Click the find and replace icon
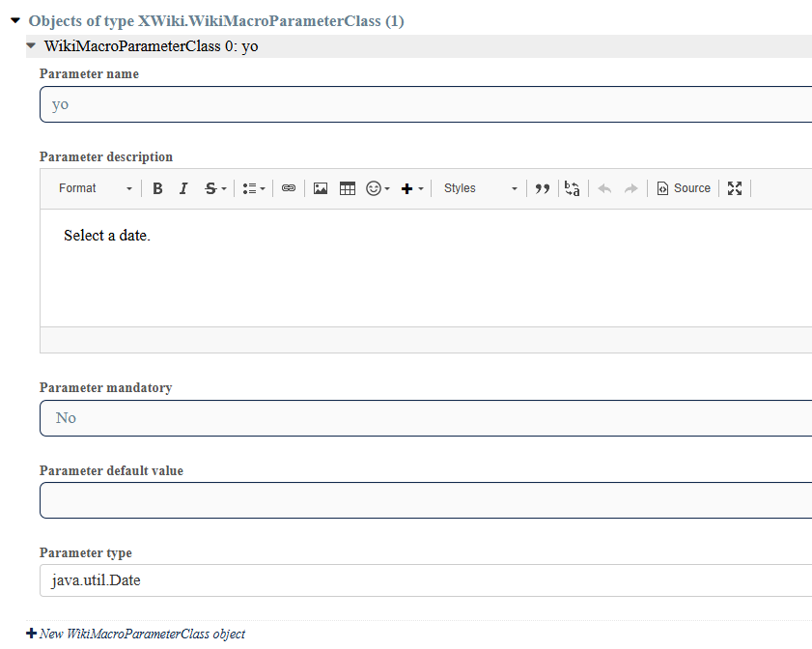812x649 pixels. pyautogui.click(x=572, y=188)
